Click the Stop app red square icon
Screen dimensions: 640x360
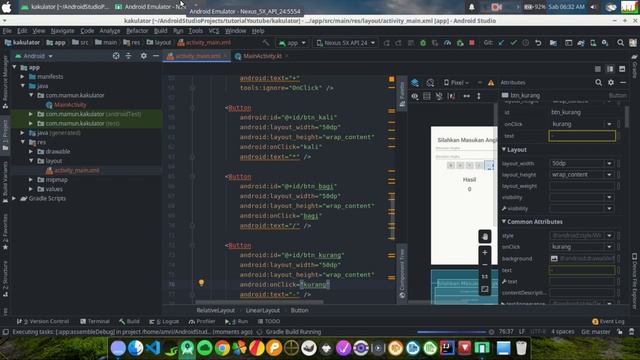click(x=472, y=43)
